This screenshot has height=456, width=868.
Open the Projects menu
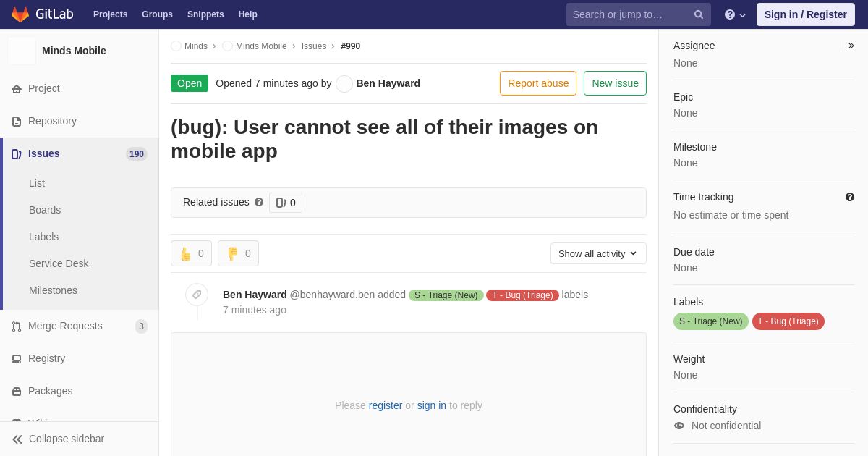111,14
